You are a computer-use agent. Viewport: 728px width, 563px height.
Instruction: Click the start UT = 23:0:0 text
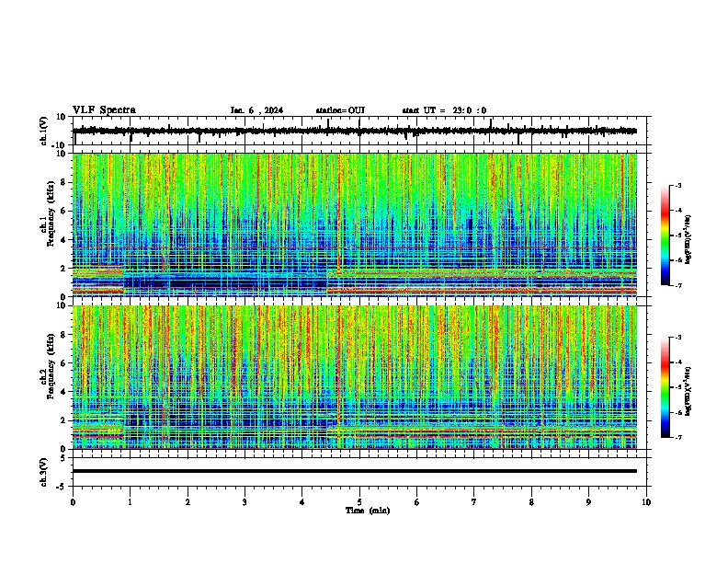444,110
